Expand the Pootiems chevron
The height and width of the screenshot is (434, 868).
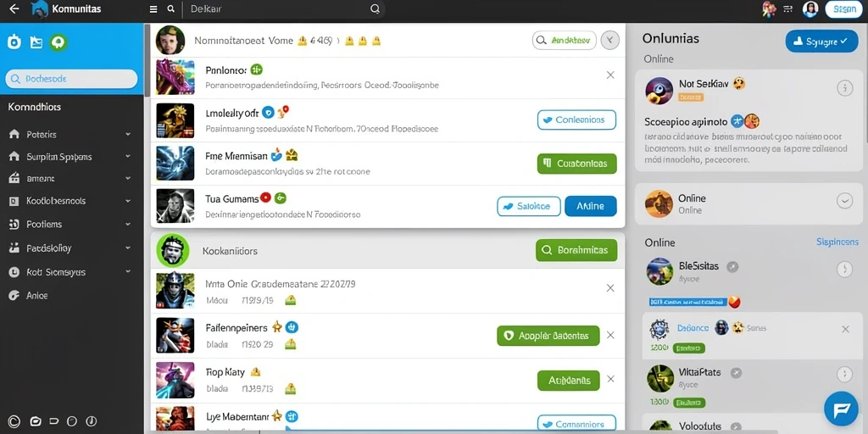pos(128,224)
